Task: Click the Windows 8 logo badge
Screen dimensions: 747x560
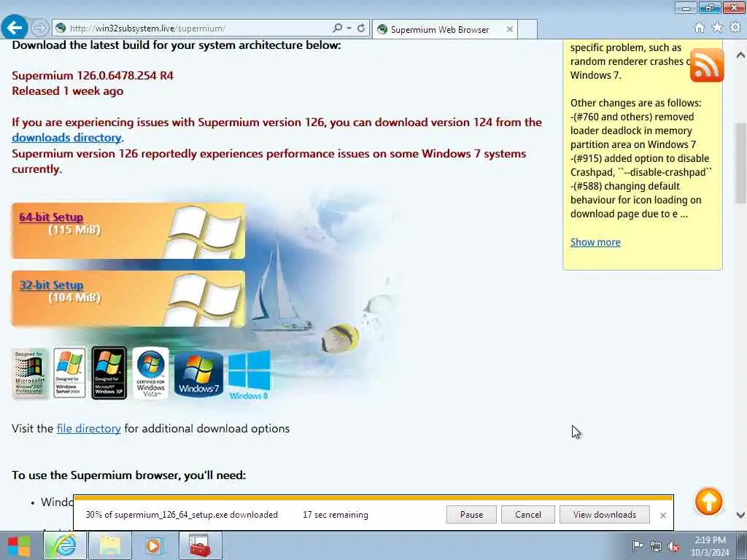Action: (x=249, y=376)
